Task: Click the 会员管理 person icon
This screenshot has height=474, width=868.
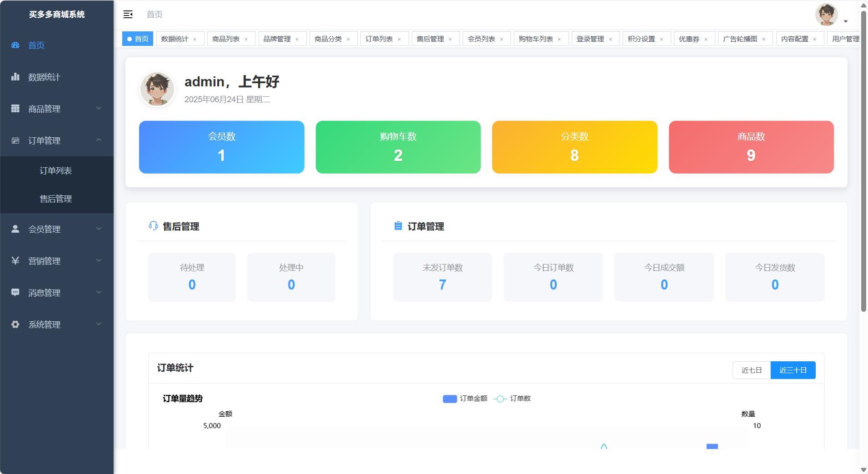Action: [15, 229]
